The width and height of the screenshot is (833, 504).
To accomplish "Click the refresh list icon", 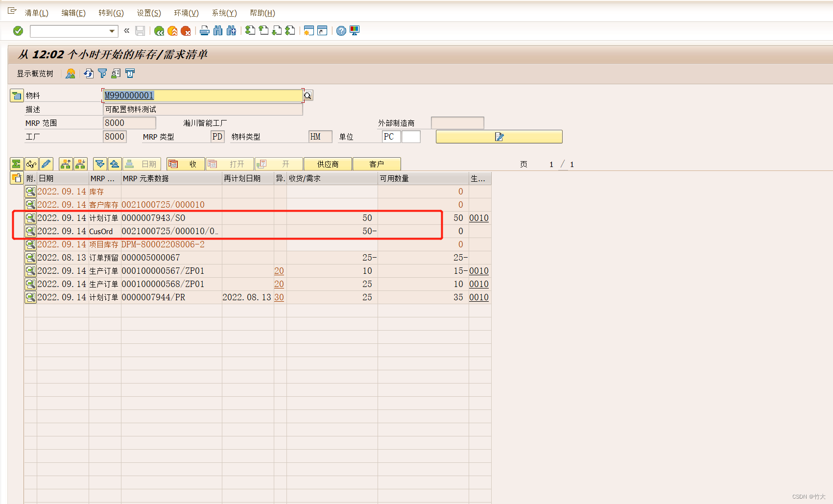I will [89, 73].
